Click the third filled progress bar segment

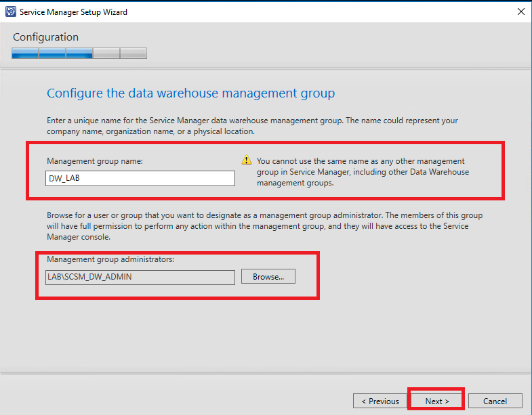[x=79, y=53]
